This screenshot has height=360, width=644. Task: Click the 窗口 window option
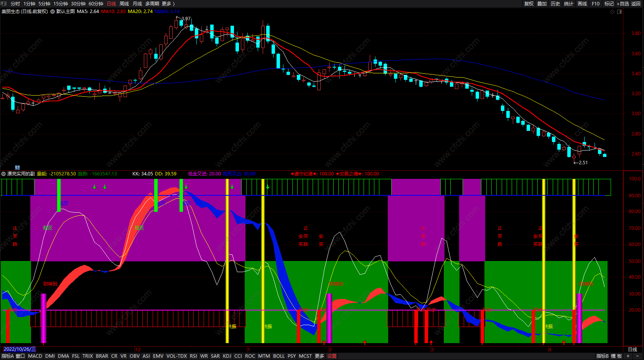(x=20, y=356)
